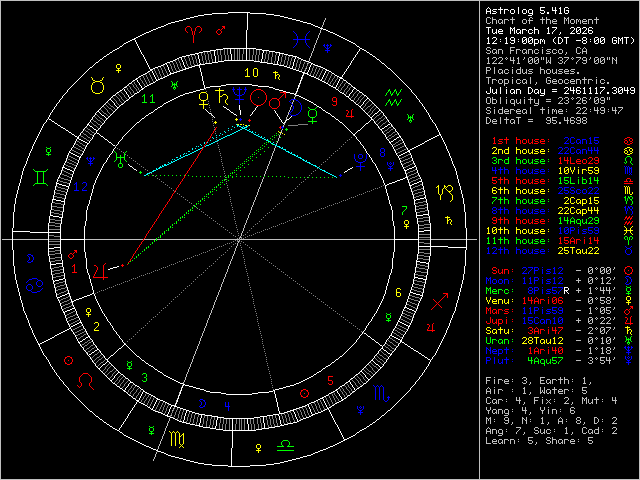Click the yellow Capricorn glyph on the wheel
The height and width of the screenshot is (480, 640).
445,193
